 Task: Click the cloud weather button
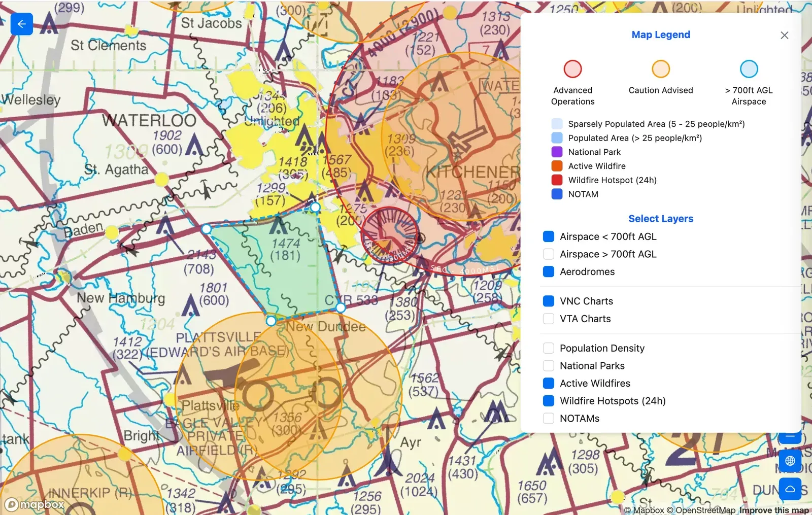click(x=790, y=489)
